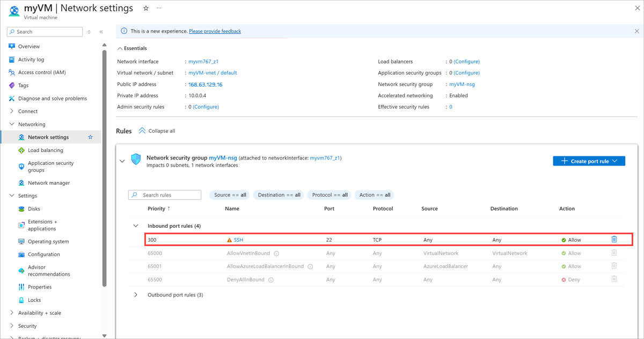Open the info icon beside AllowVnetInBound
644x339 pixels.
click(276, 253)
